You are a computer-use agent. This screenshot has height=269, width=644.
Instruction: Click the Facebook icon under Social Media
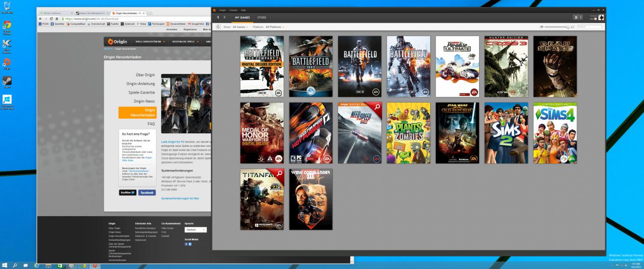pos(187,244)
